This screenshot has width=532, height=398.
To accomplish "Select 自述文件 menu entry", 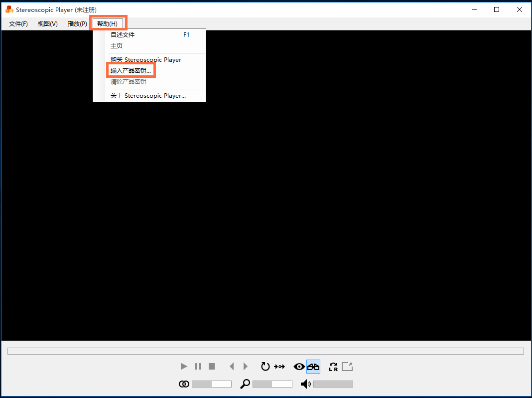I will pyautogui.click(x=149, y=34).
